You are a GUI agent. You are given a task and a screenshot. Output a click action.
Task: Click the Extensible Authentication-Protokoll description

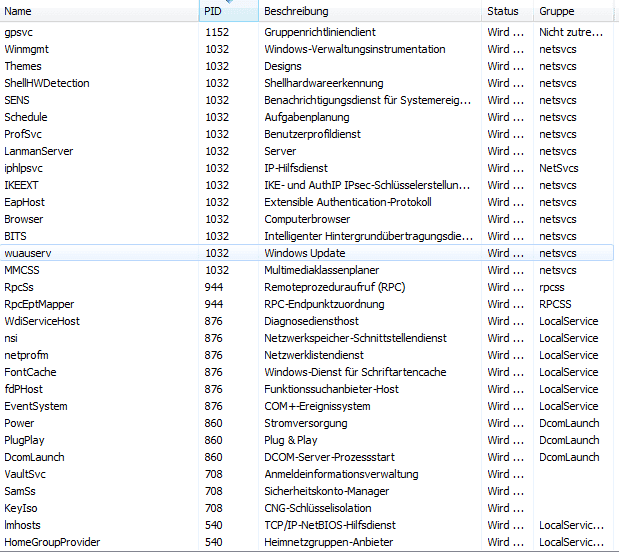click(348, 202)
